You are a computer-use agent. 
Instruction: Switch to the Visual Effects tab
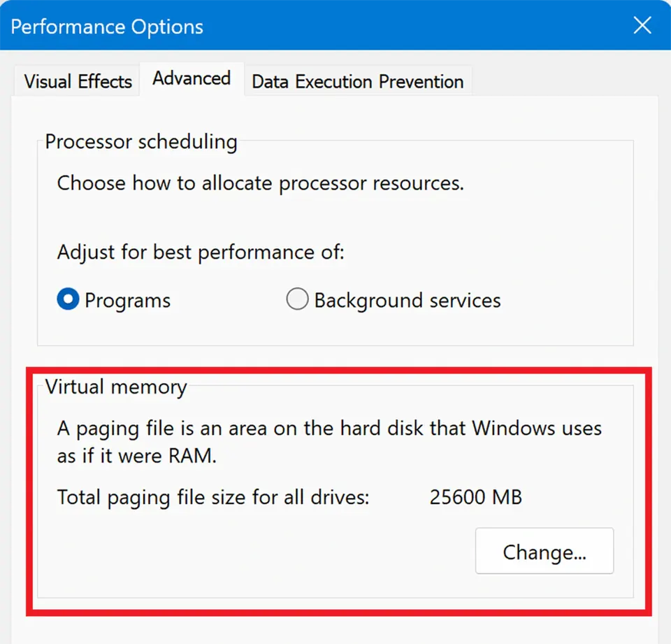pyautogui.click(x=75, y=81)
